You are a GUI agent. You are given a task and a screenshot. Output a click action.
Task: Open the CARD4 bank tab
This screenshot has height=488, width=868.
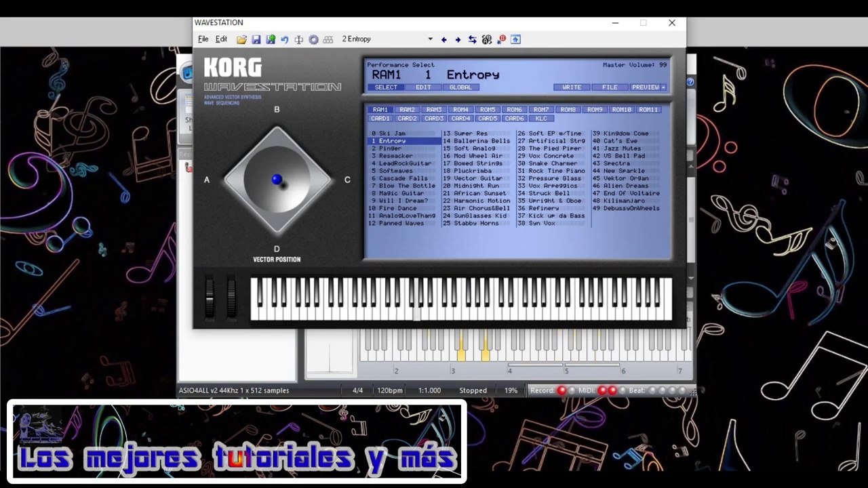click(x=460, y=119)
